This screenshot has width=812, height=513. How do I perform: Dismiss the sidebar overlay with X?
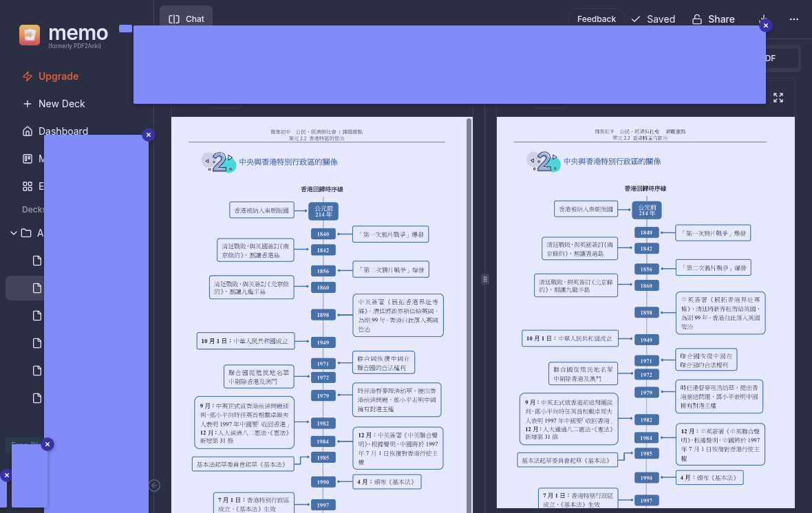coord(148,135)
